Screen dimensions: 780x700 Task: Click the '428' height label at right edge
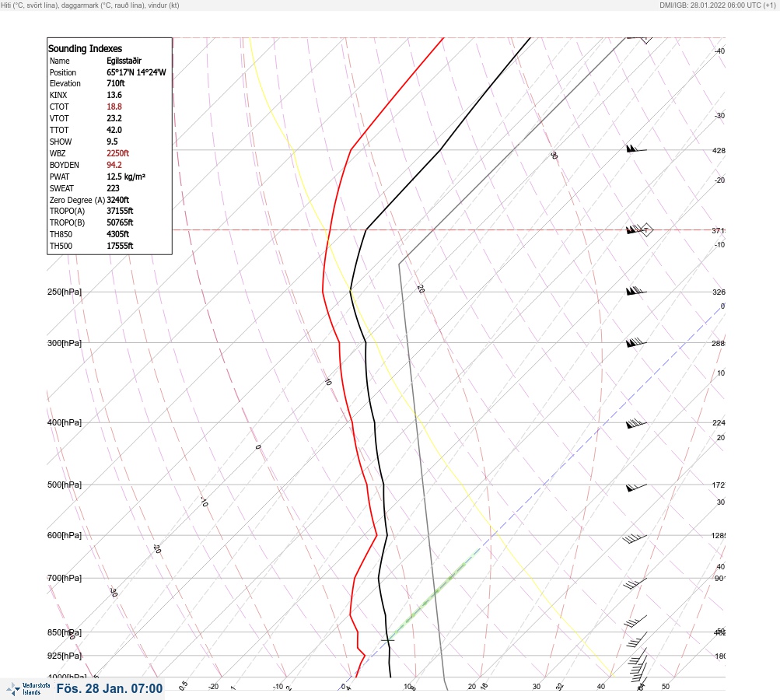[719, 150]
